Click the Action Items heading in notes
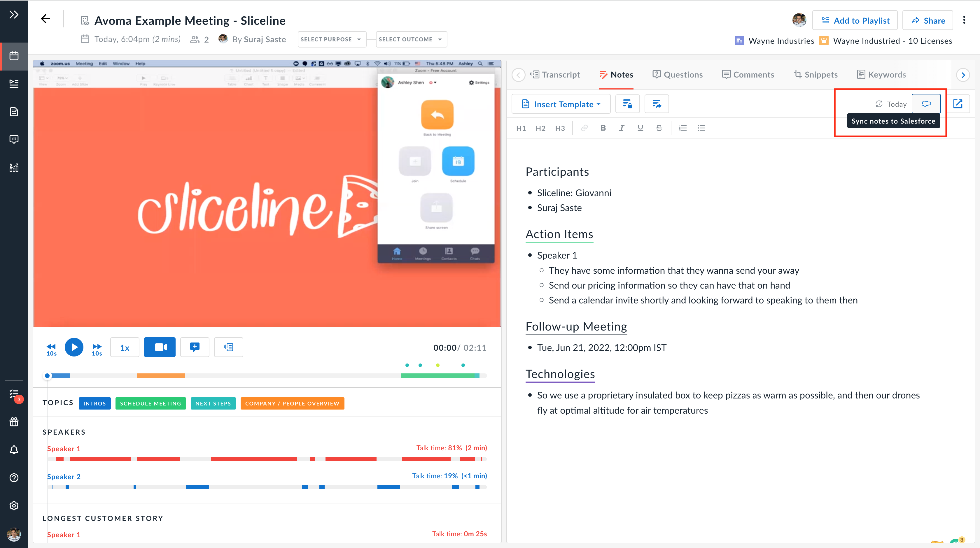The width and height of the screenshot is (980, 548). pyautogui.click(x=559, y=234)
